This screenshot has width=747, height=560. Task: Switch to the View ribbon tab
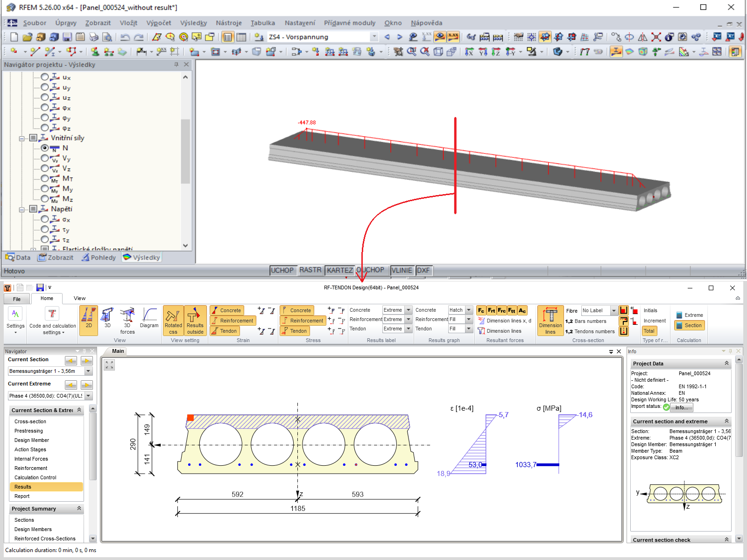(79, 298)
